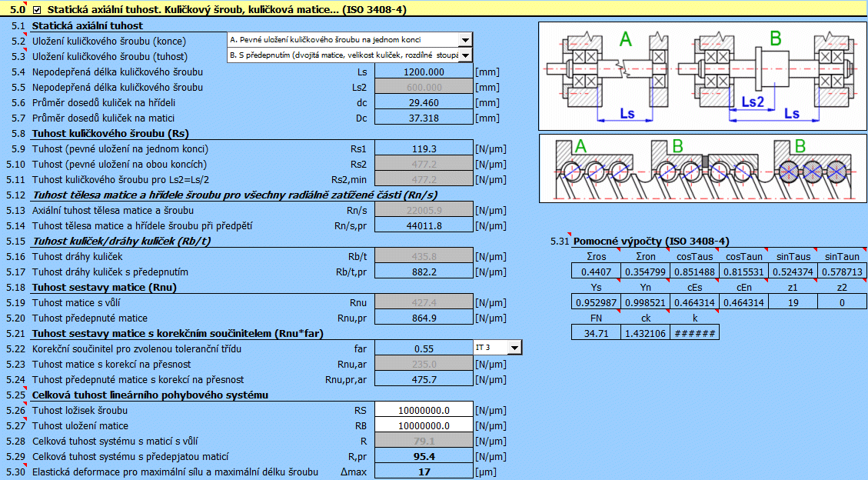Click the ball screw mounting diagram A/B
The width and height of the screenshot is (868, 480).
point(703,76)
